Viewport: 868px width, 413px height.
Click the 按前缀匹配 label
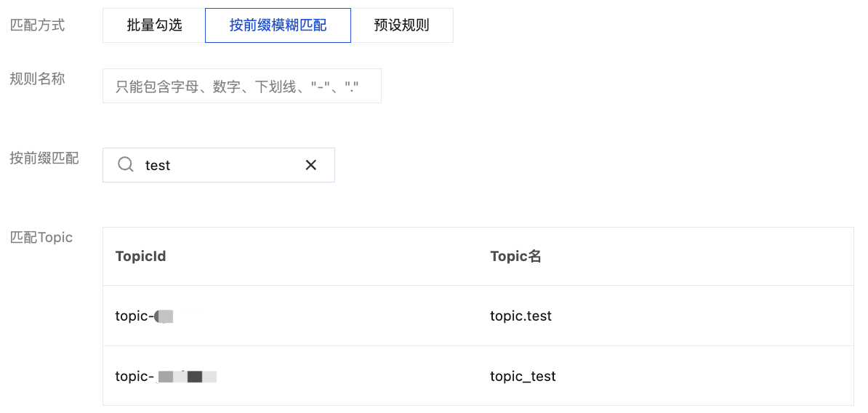coord(44,158)
